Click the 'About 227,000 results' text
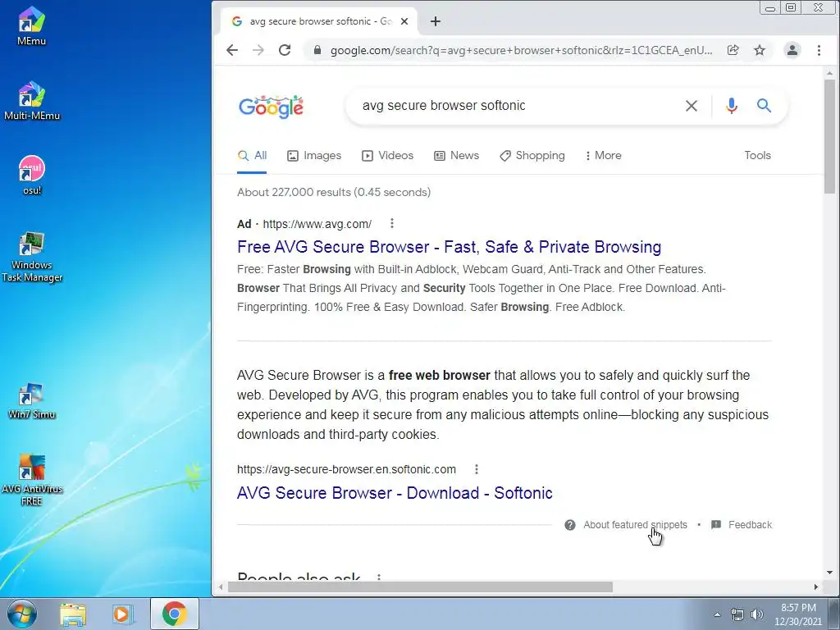The width and height of the screenshot is (840, 630). pos(334,192)
